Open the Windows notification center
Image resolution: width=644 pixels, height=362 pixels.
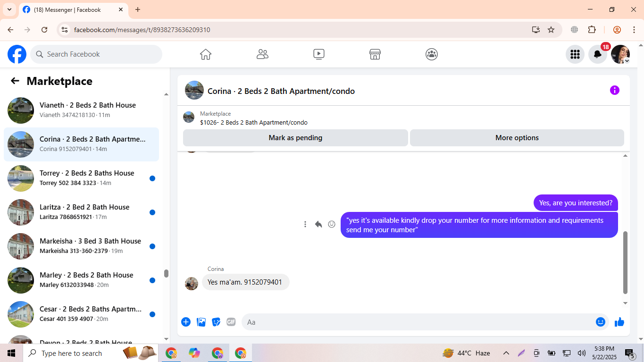tap(630, 353)
